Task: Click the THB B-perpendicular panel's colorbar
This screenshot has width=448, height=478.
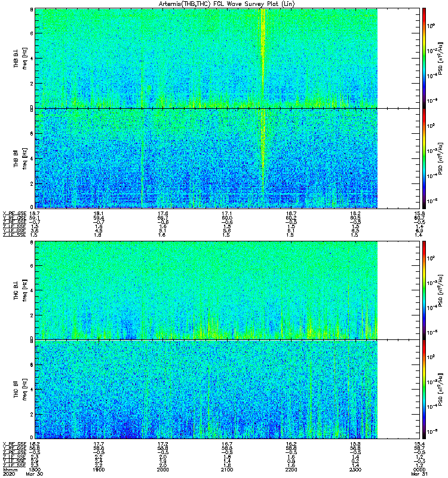Action: (424, 58)
